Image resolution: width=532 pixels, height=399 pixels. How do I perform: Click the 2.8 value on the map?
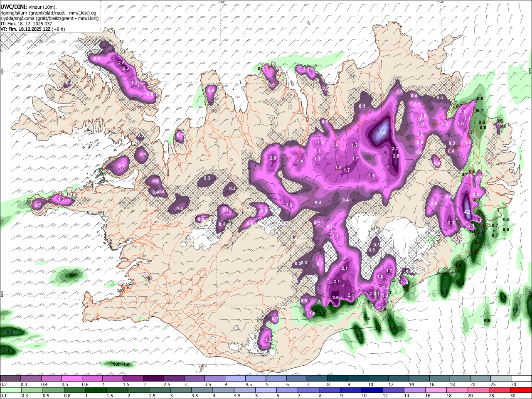(x=396, y=156)
